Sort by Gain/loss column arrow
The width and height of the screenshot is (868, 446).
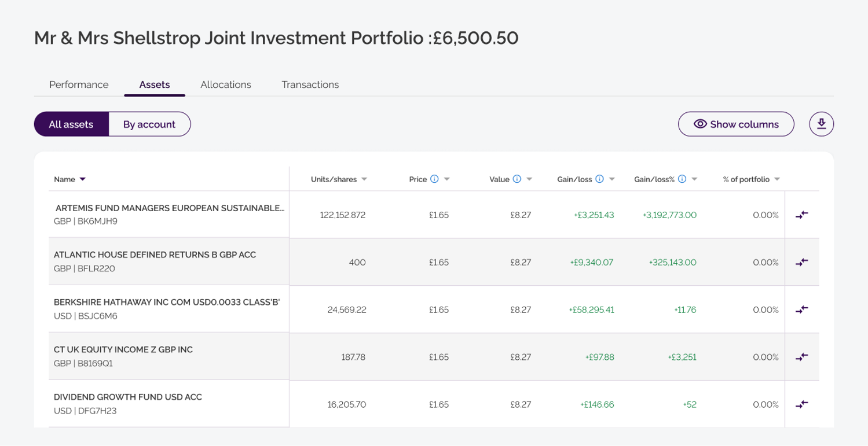(612, 179)
